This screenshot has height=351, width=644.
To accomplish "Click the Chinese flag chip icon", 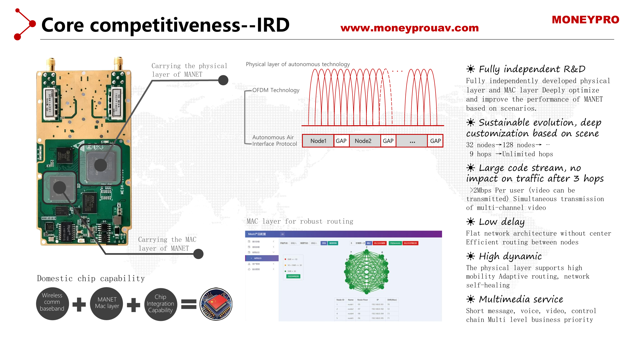I will [x=216, y=304].
